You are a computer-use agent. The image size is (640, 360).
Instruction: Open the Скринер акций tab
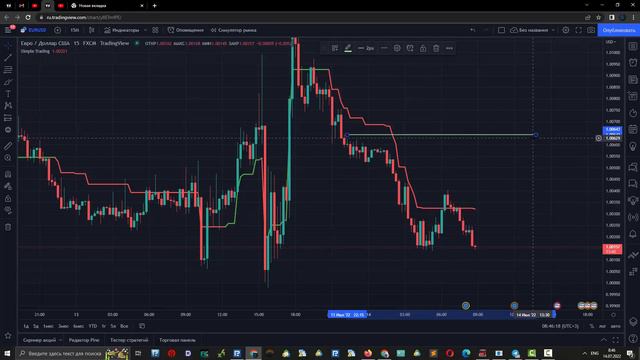click(40, 340)
